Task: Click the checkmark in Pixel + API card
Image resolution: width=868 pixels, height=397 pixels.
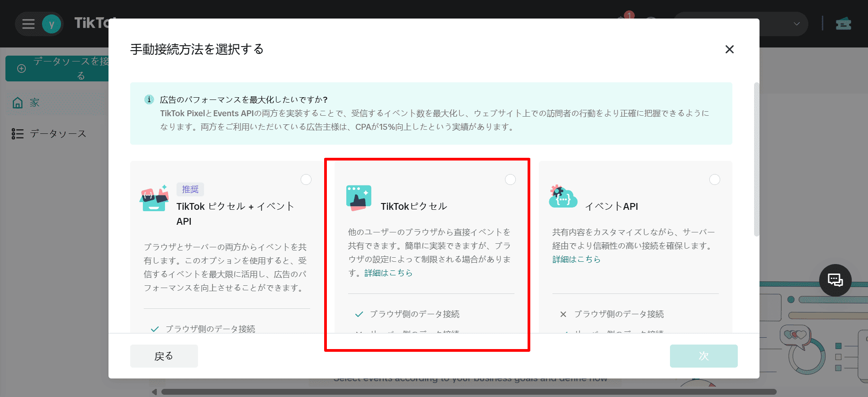Action: [x=155, y=329]
